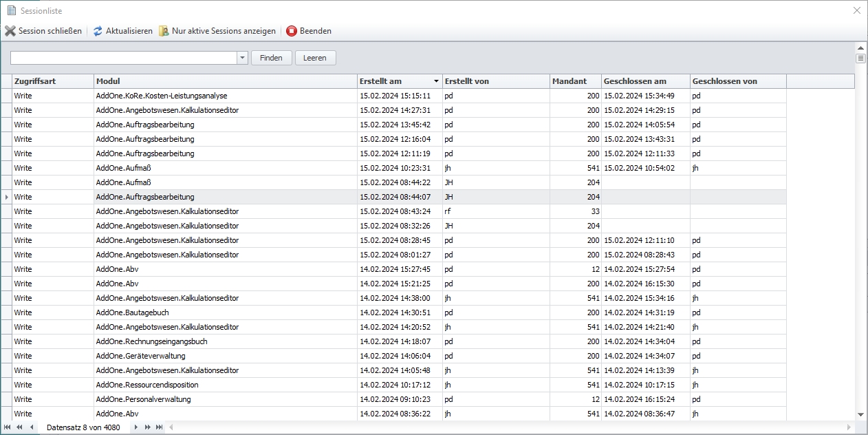Click the next record arrow in the record navigator

pos(136,427)
